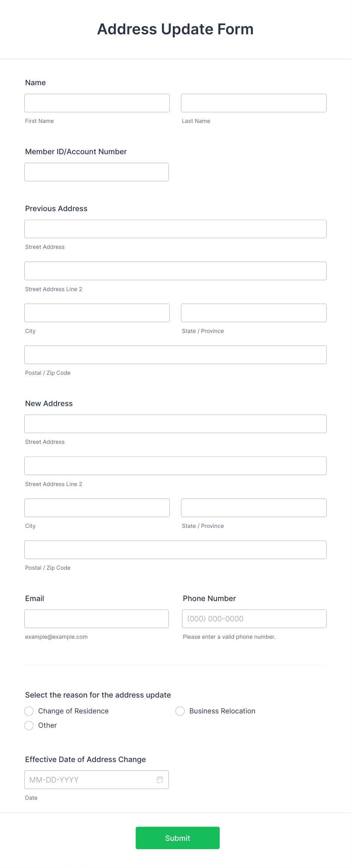
Task: Select the Business Relocation option
Action: pos(180,711)
